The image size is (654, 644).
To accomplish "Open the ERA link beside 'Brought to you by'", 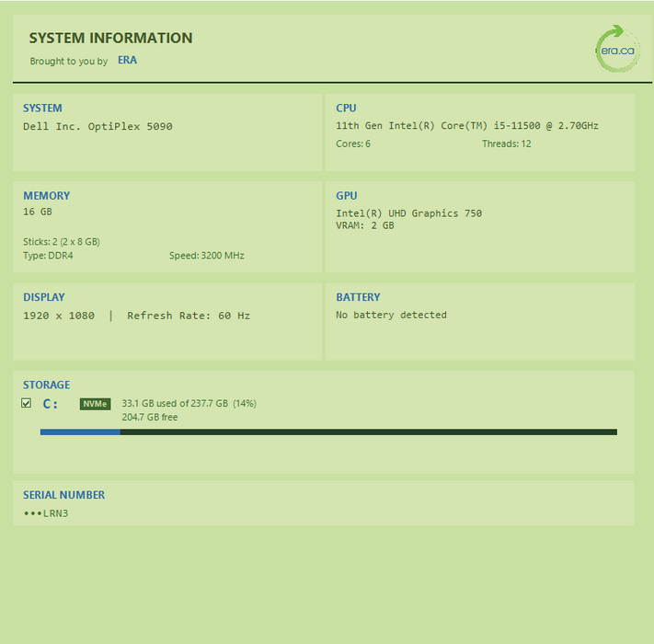I will click(127, 60).
